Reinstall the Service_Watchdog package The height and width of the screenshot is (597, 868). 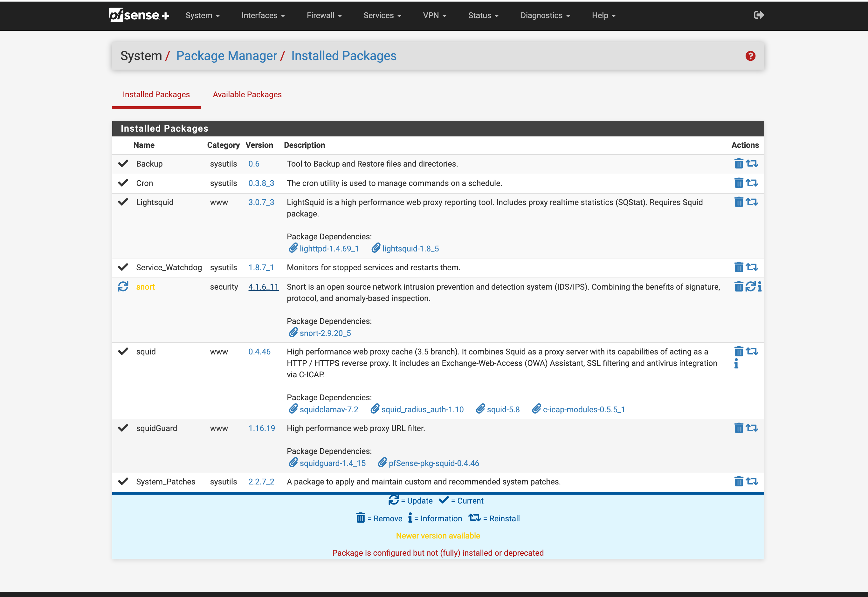pos(752,267)
